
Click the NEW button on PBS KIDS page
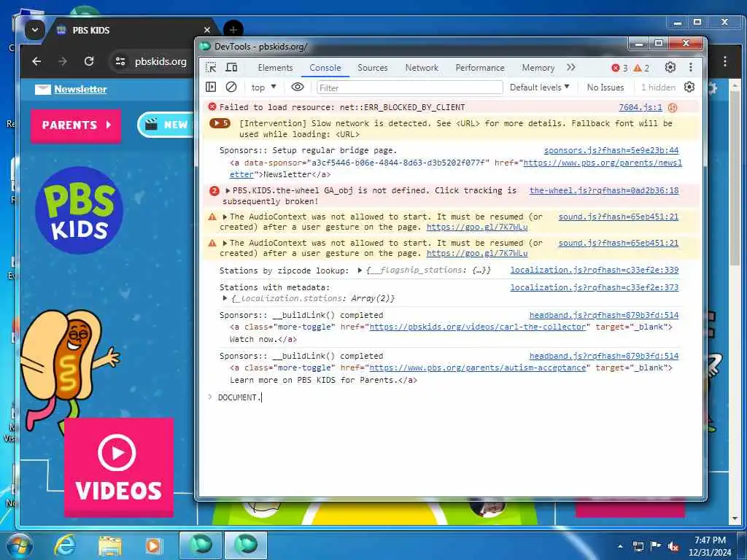[167, 125]
